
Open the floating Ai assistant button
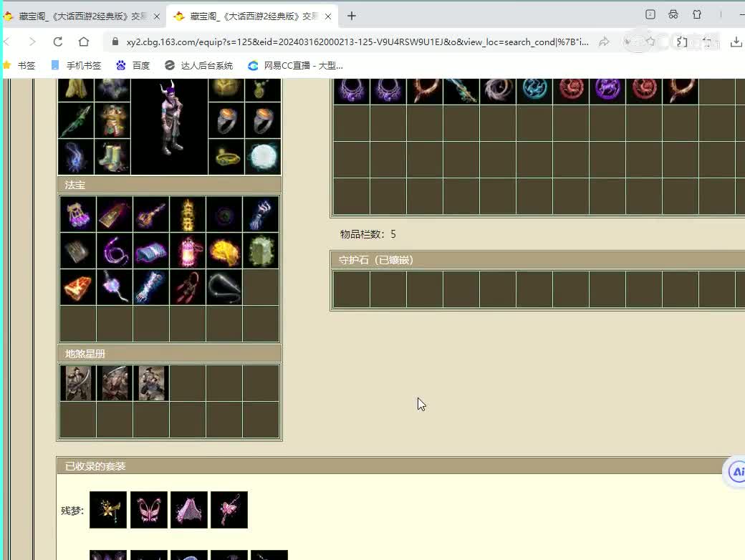736,472
